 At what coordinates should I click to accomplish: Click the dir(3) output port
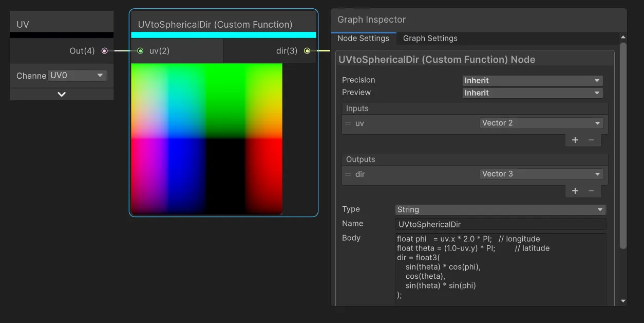pos(307,51)
